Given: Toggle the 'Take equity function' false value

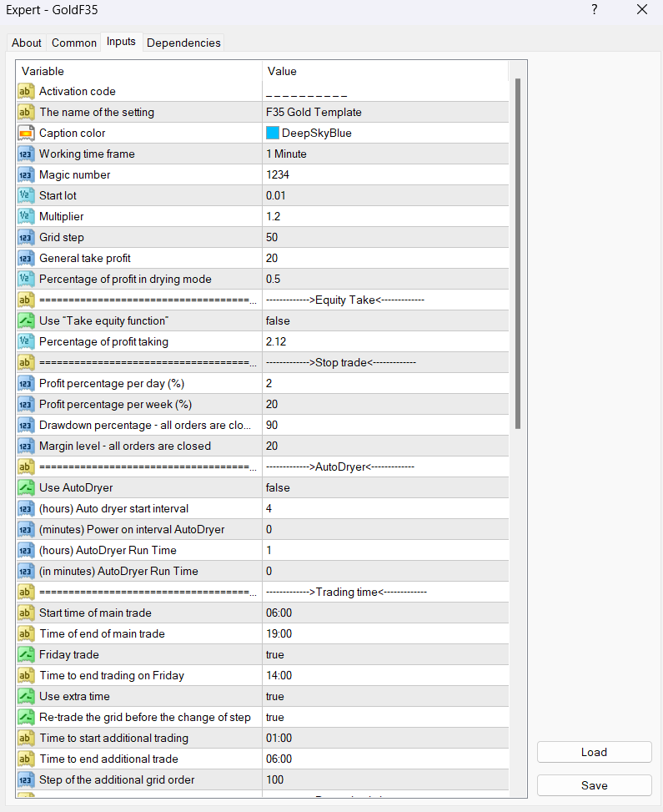Looking at the screenshot, I should click(278, 321).
